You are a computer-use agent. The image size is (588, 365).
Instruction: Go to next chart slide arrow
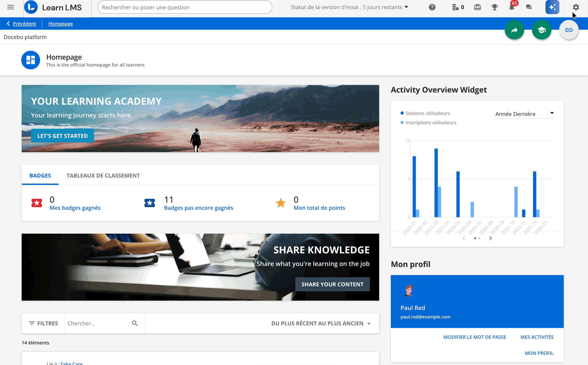[490, 238]
